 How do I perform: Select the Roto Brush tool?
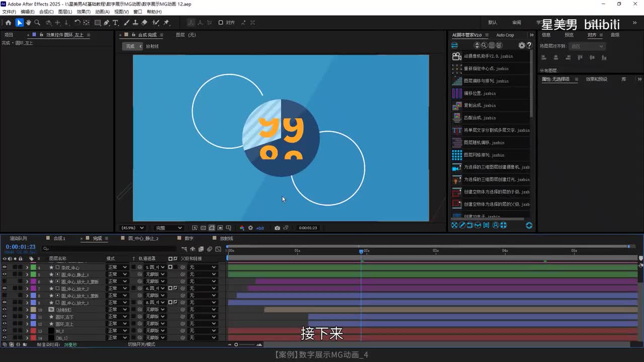tap(156, 23)
